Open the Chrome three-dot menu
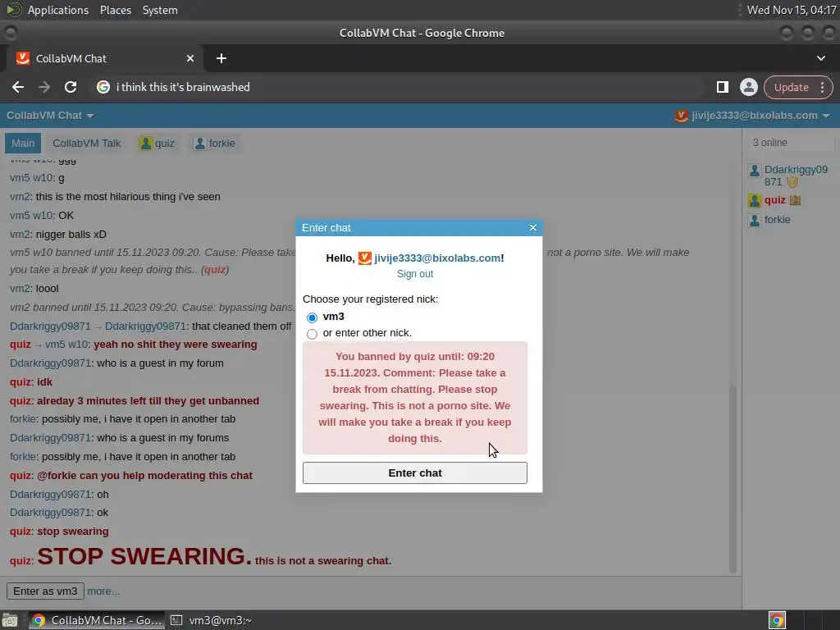 822,87
